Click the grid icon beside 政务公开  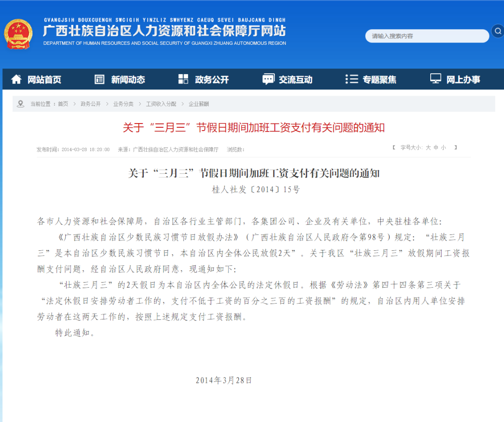pos(183,79)
